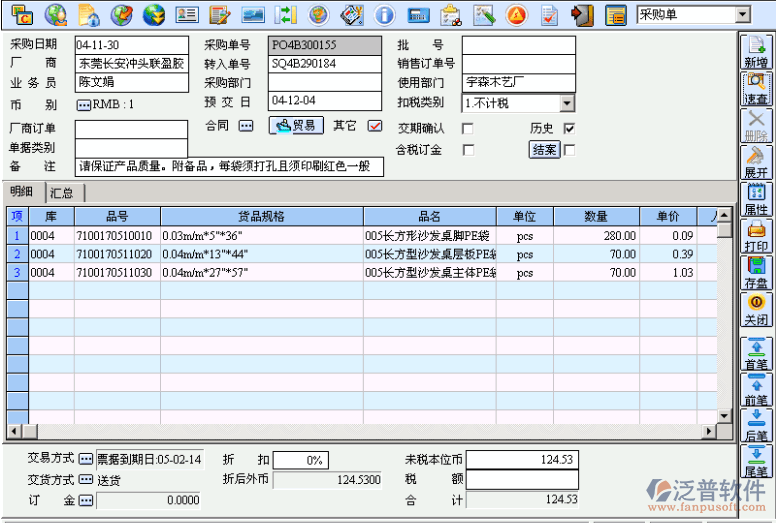Click the blue info icon in toolbar
The width and height of the screenshot is (776, 523).
point(383,15)
